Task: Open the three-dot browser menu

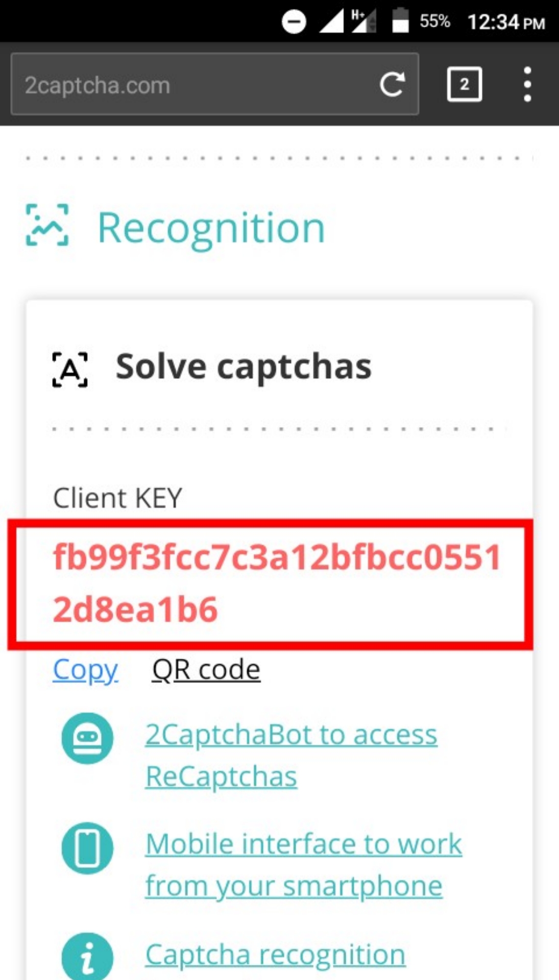Action: point(527,84)
